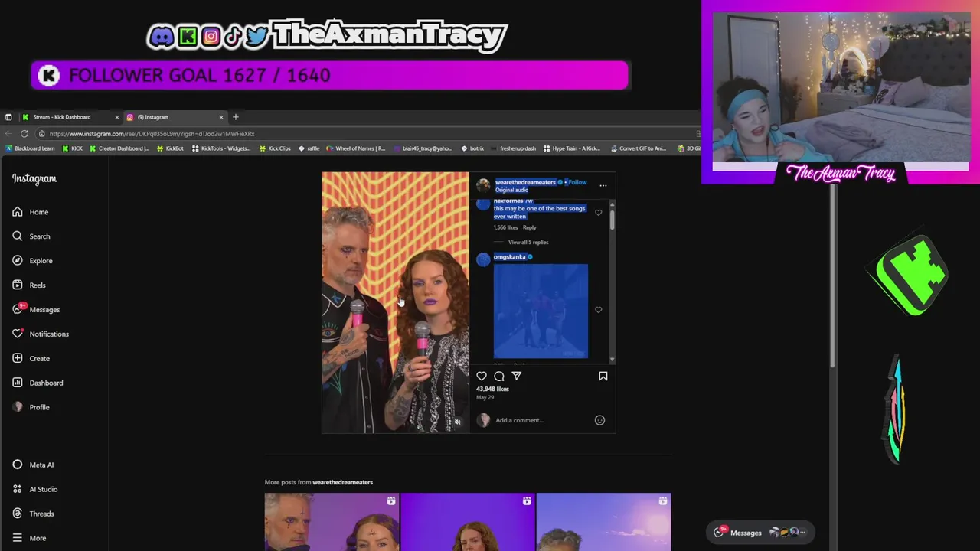Open second More posts thumbnail
This screenshot has height=551, width=980.
point(468,522)
